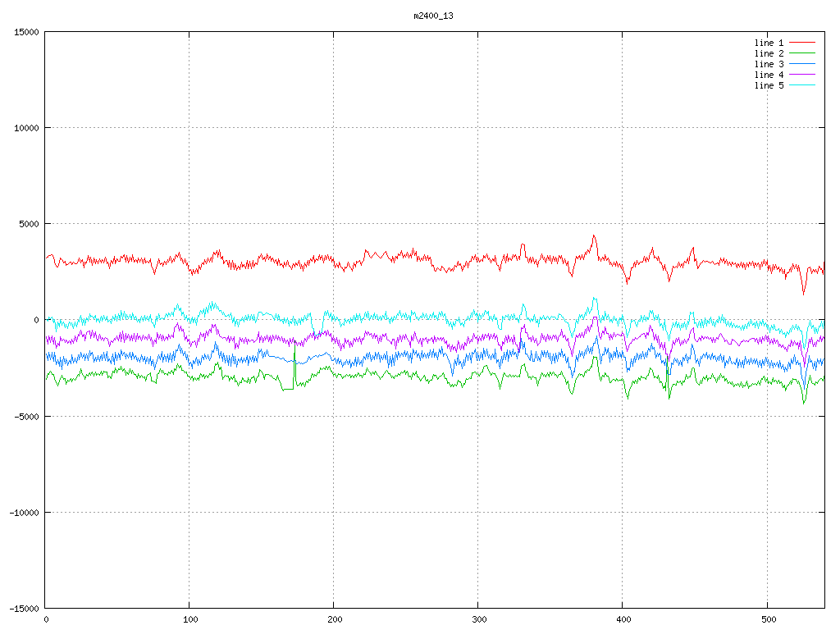Click the y-axis label -10000
The width and height of the screenshot is (840, 630).
point(24,513)
